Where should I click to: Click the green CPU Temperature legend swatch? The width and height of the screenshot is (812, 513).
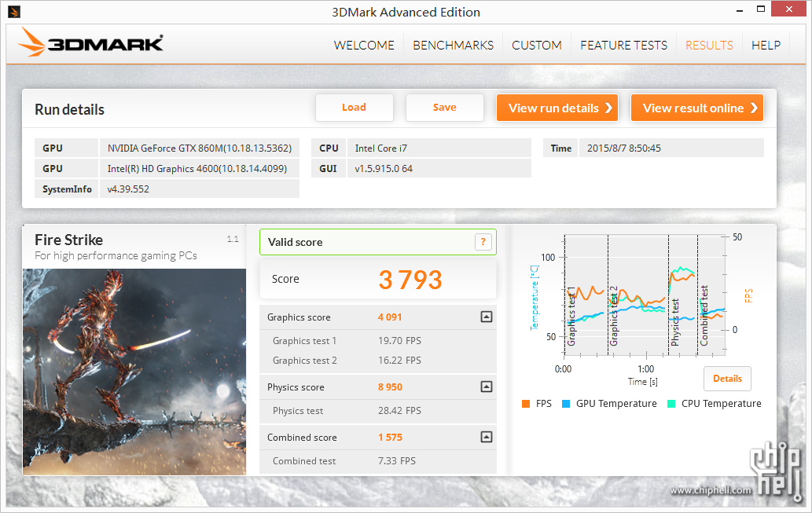click(671, 404)
